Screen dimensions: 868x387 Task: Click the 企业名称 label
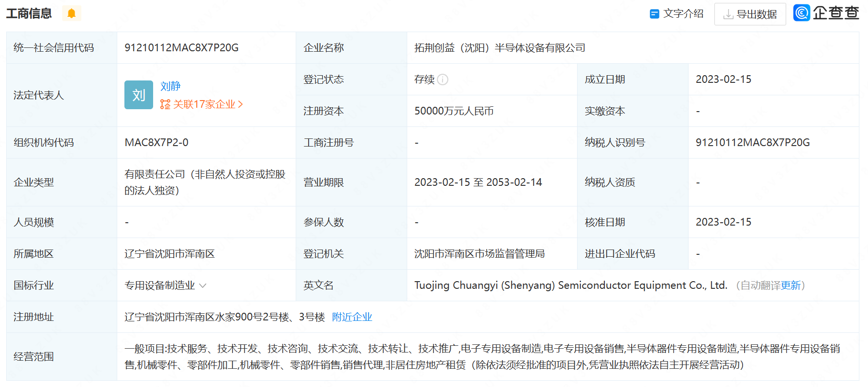[x=323, y=48]
